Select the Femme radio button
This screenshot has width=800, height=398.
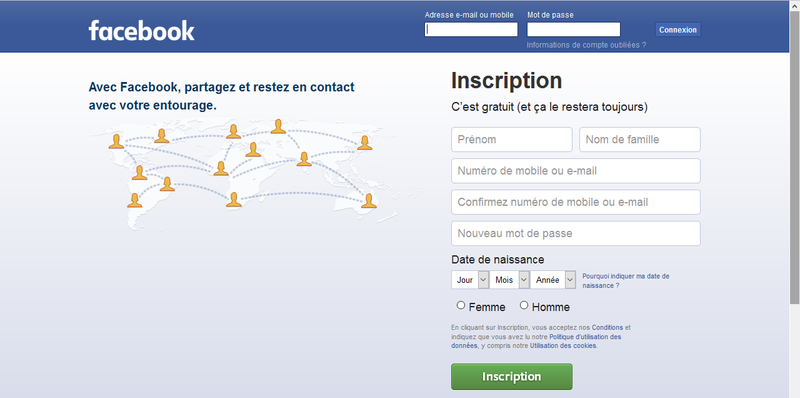[x=461, y=306]
